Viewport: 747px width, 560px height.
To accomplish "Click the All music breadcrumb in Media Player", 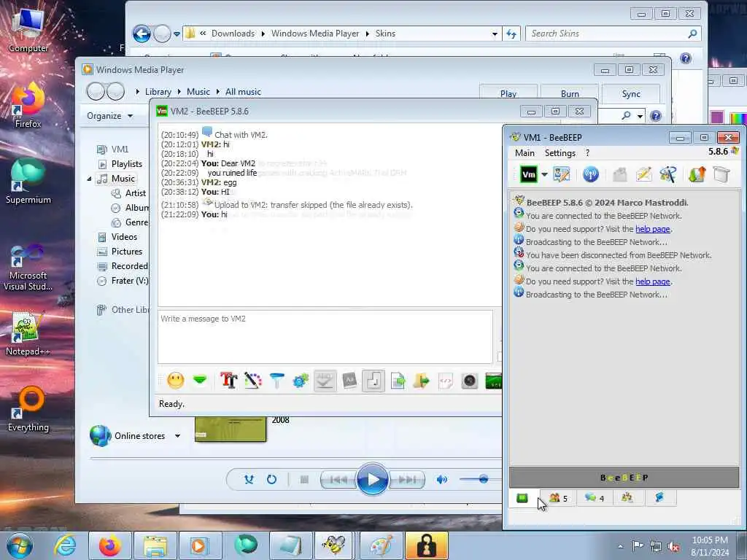I will (x=243, y=92).
